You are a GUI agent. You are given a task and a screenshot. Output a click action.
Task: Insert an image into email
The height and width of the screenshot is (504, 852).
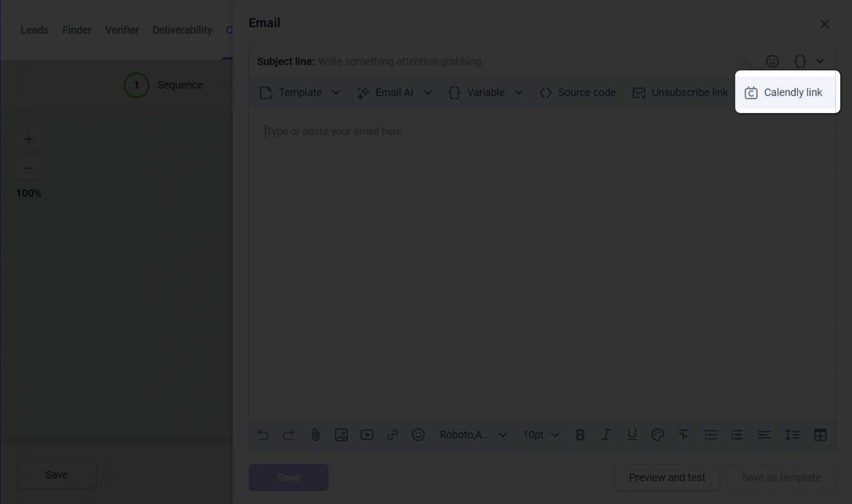pos(341,435)
